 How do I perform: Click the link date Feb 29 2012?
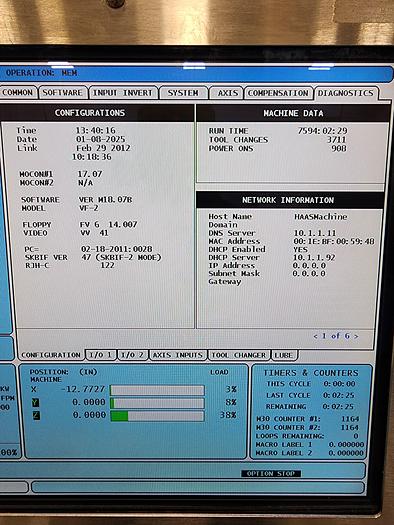pyautogui.click(x=103, y=148)
